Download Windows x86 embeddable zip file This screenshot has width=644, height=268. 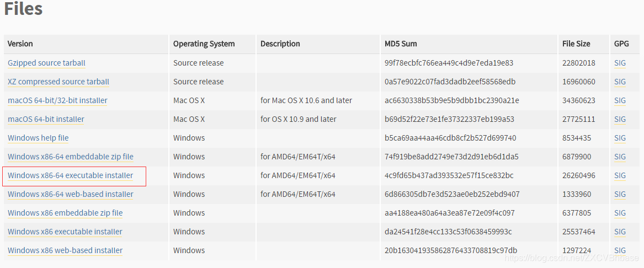[65, 213]
